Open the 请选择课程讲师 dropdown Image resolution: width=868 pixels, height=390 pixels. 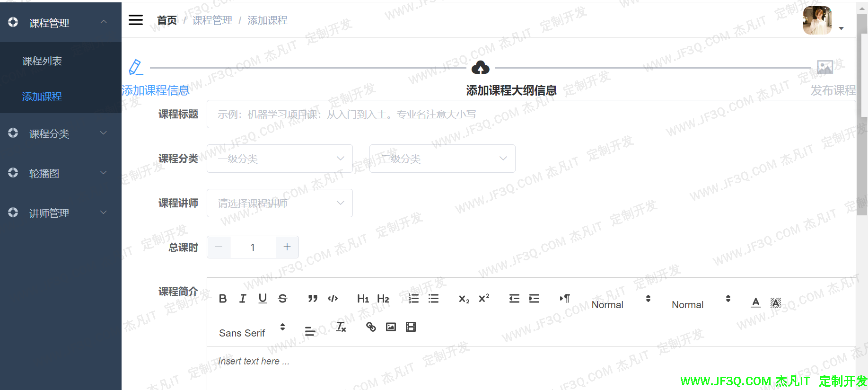click(280, 203)
